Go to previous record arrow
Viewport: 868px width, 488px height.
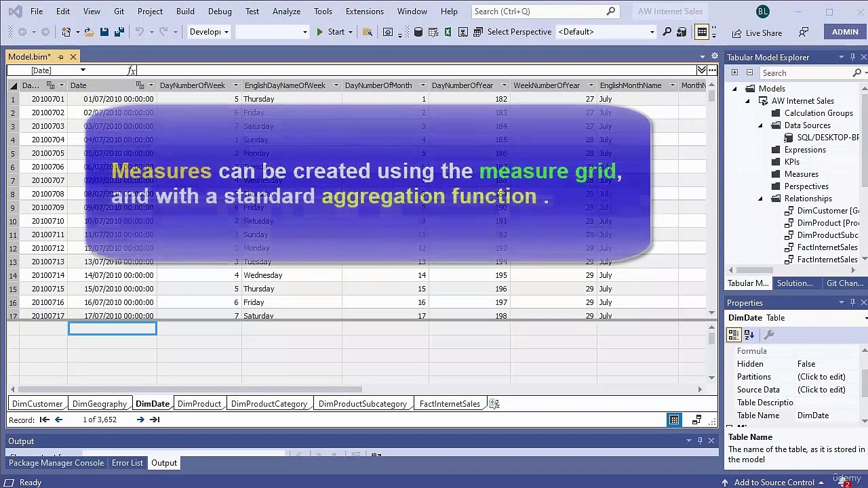[x=58, y=420]
